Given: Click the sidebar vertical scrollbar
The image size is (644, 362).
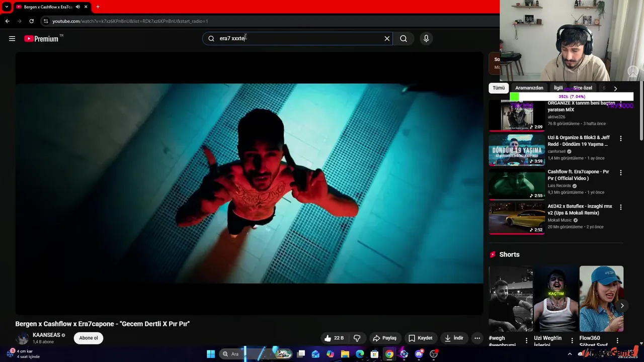Looking at the screenshot, I should pos(641,111).
